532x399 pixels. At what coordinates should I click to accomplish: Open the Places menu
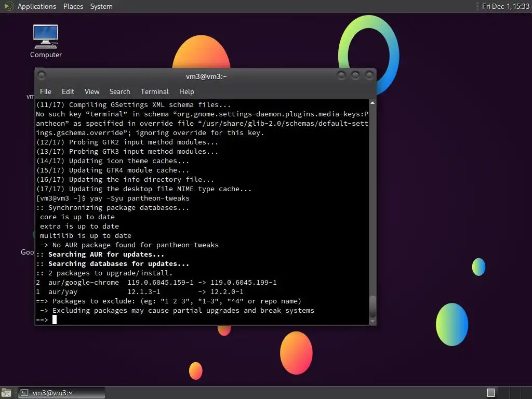[73, 6]
